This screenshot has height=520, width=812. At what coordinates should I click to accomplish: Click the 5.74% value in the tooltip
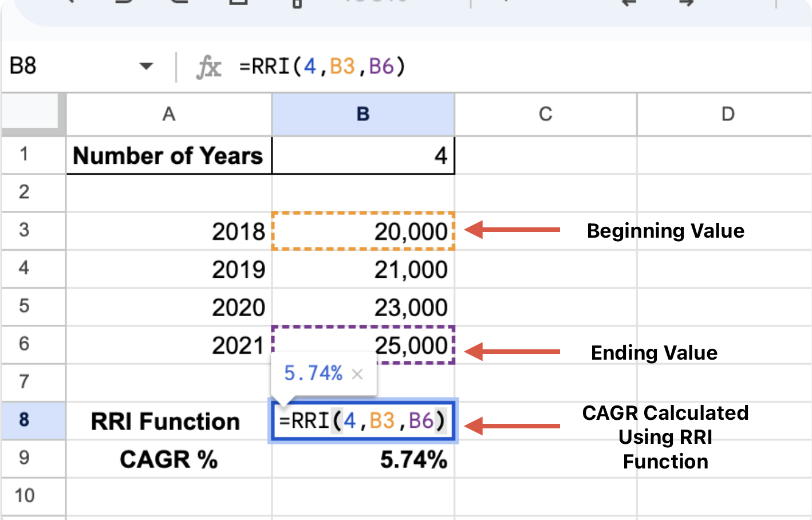(x=313, y=374)
